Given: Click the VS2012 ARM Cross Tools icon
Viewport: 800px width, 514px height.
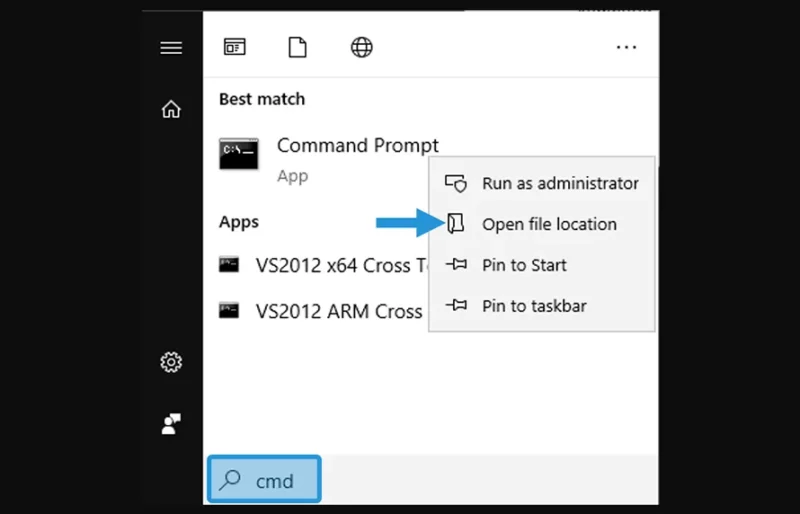Looking at the screenshot, I should click(x=229, y=310).
